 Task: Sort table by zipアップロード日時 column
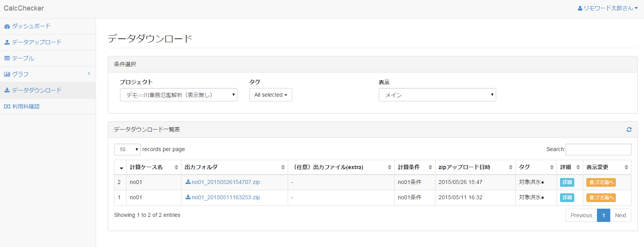pyautogui.click(x=475, y=167)
